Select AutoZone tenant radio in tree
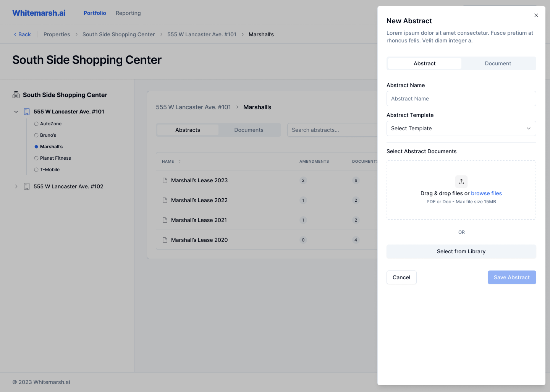 pos(36,124)
